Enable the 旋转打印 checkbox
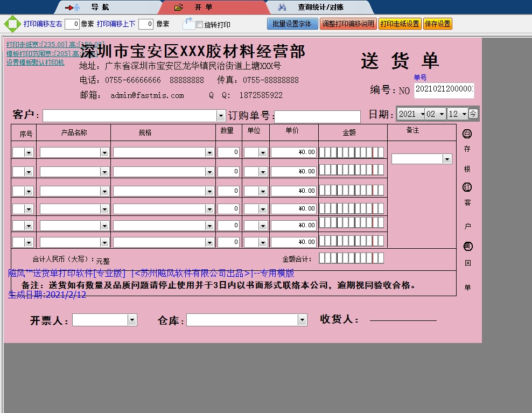This screenshot has height=413, width=532. pos(200,25)
